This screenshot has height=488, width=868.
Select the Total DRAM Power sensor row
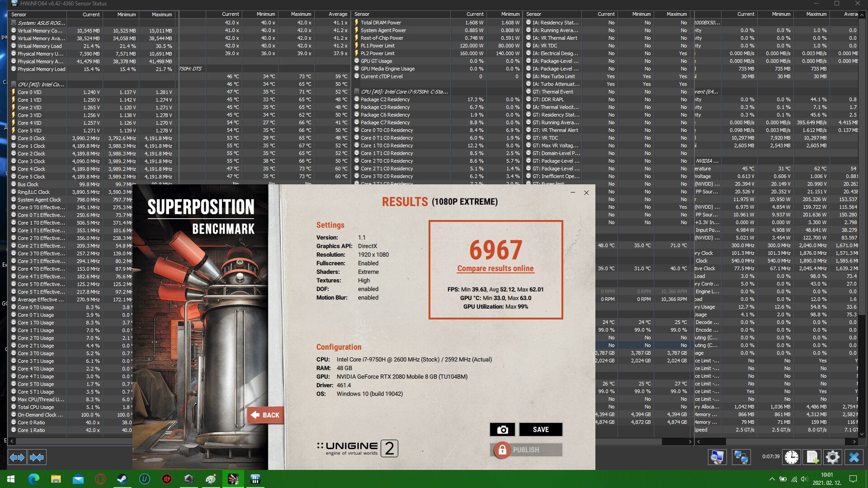(x=381, y=23)
